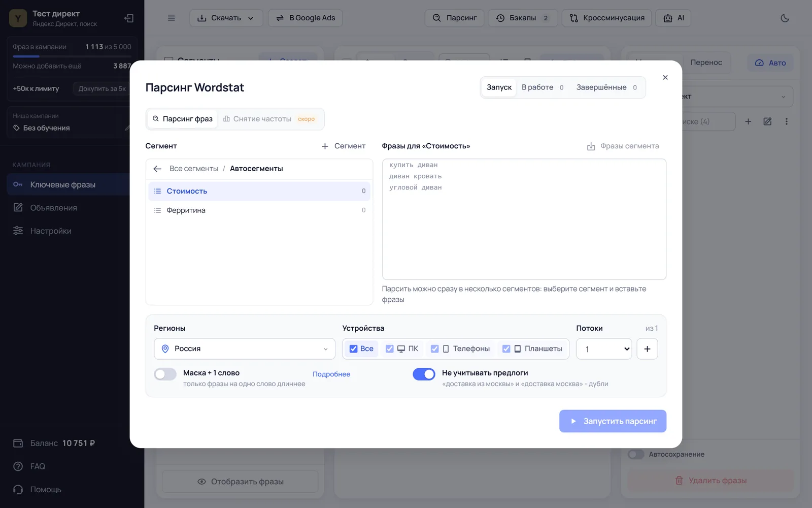Switch to dark mode with moon icon

[x=785, y=18]
